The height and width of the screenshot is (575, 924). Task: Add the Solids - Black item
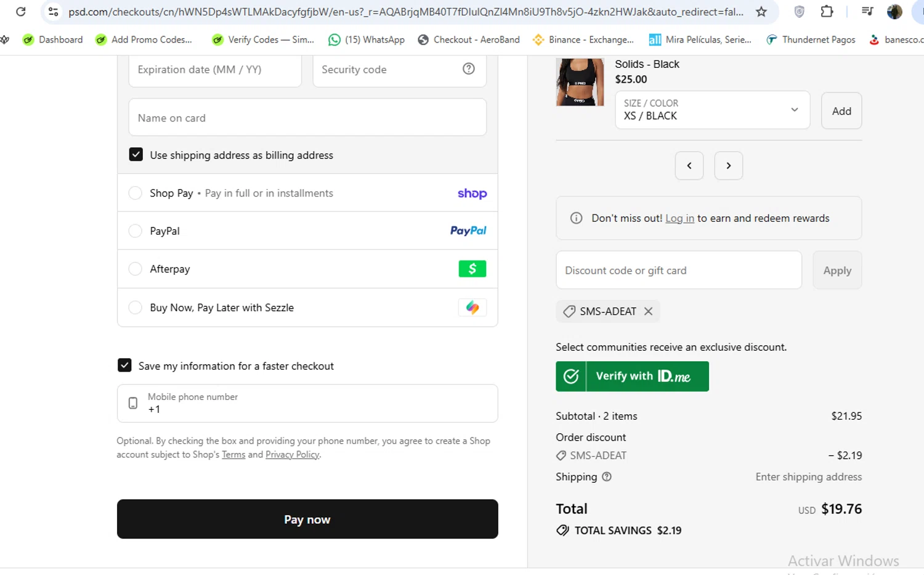(x=841, y=111)
